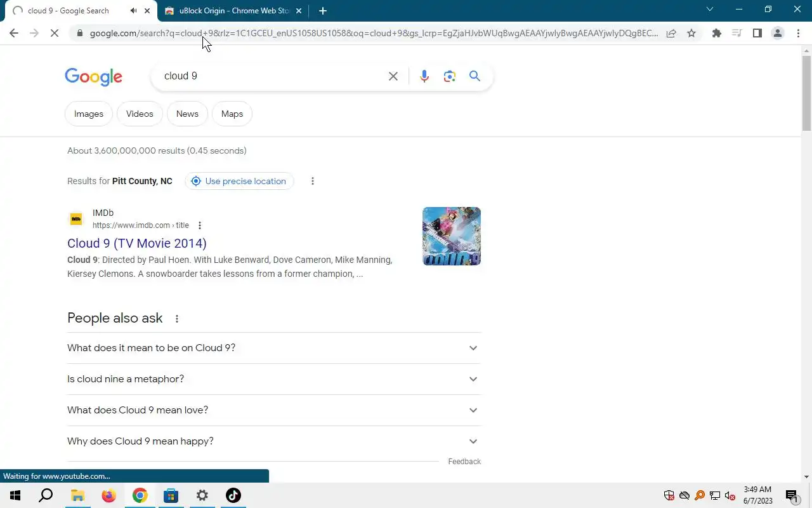Open the Cloud 9 (TV Movie 2014) link
The width and height of the screenshot is (812, 508).
[x=137, y=243]
